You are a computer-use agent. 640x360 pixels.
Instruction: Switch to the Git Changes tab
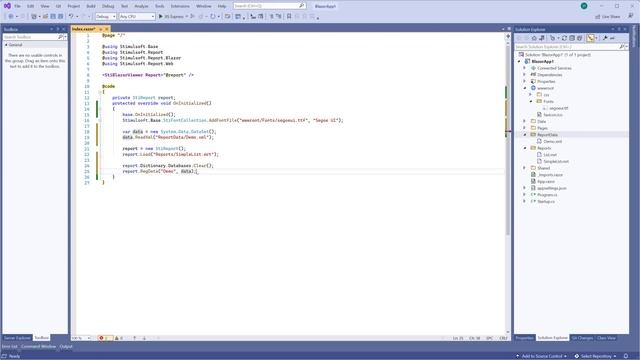click(x=582, y=338)
